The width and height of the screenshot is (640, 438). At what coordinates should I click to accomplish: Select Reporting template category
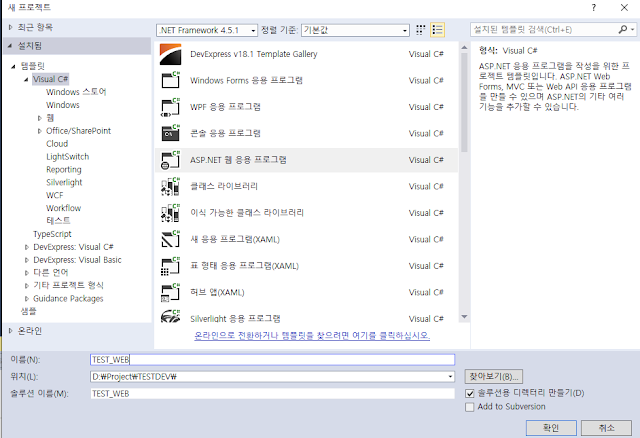click(x=63, y=169)
